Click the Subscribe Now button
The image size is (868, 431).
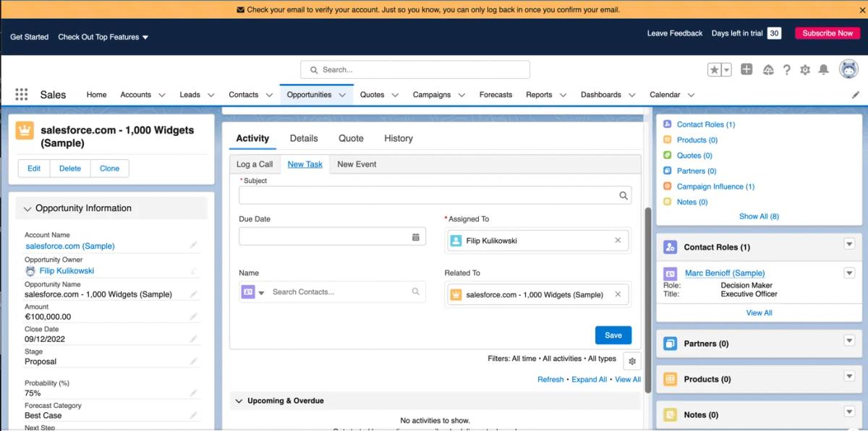tap(827, 33)
